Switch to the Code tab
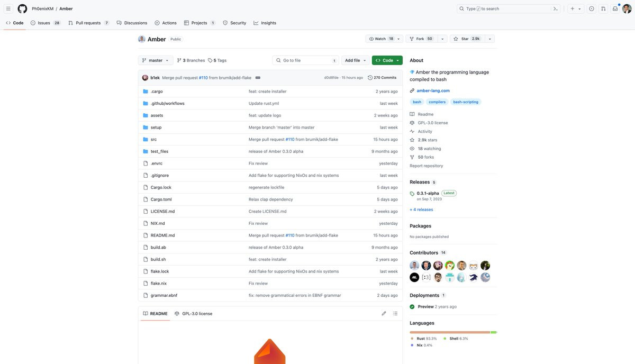This screenshot has width=635, height=364. 15,23
